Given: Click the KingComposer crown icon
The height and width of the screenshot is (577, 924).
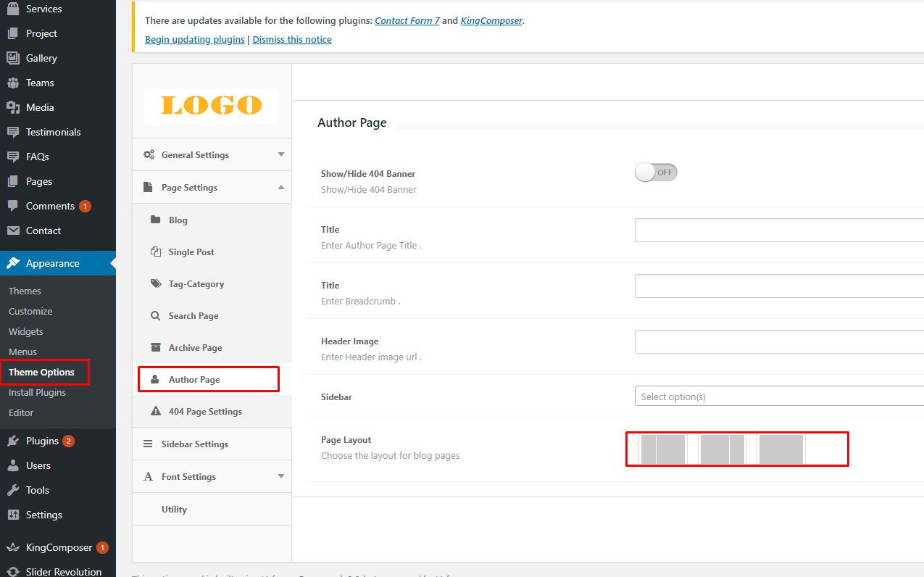Looking at the screenshot, I should pos(12,547).
